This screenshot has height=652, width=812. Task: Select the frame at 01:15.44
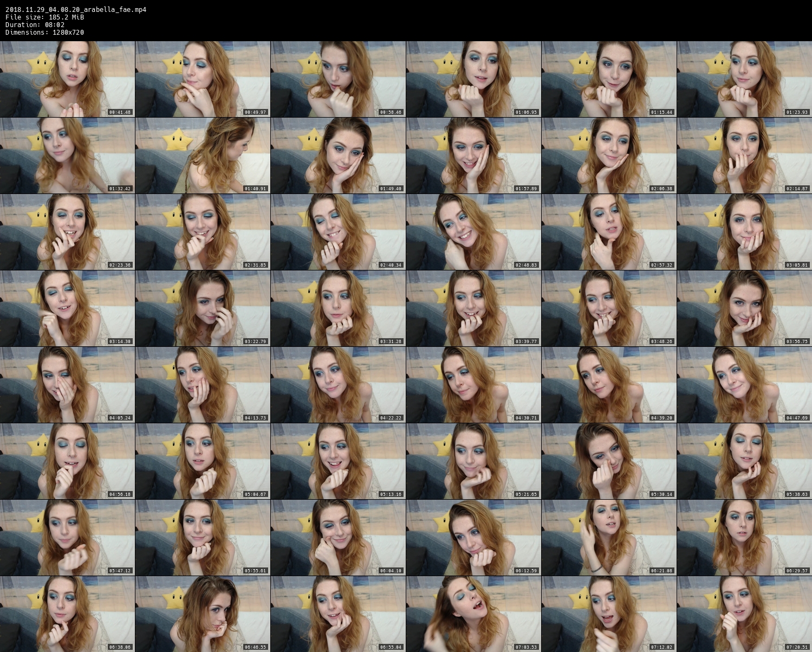(609, 79)
